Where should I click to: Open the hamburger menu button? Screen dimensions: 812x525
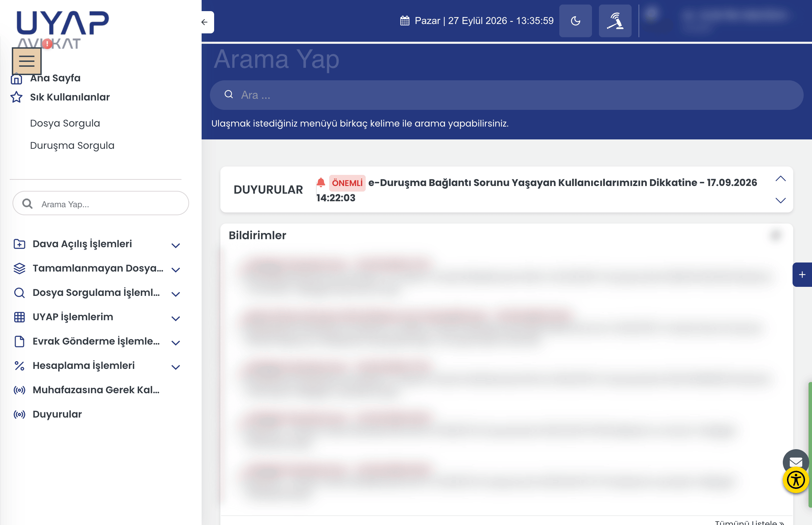[27, 61]
